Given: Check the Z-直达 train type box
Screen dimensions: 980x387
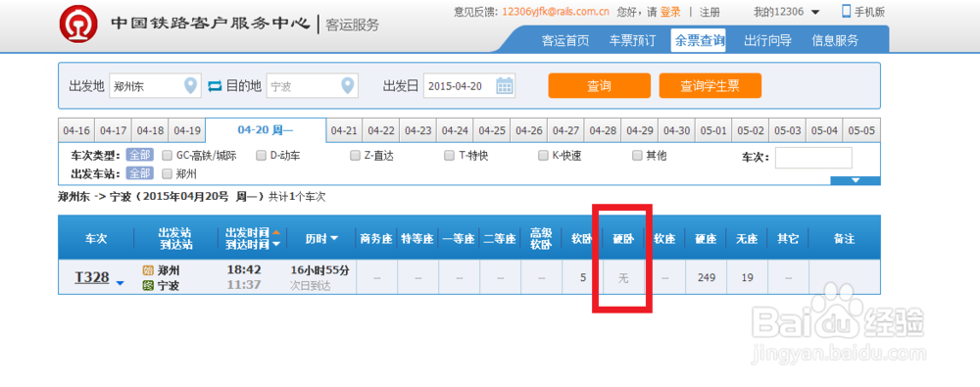Looking at the screenshot, I should 355,155.
